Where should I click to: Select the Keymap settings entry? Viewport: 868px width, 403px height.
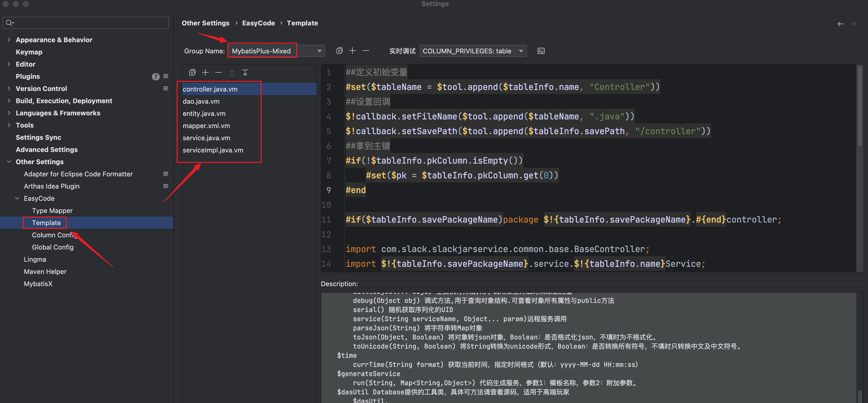29,52
